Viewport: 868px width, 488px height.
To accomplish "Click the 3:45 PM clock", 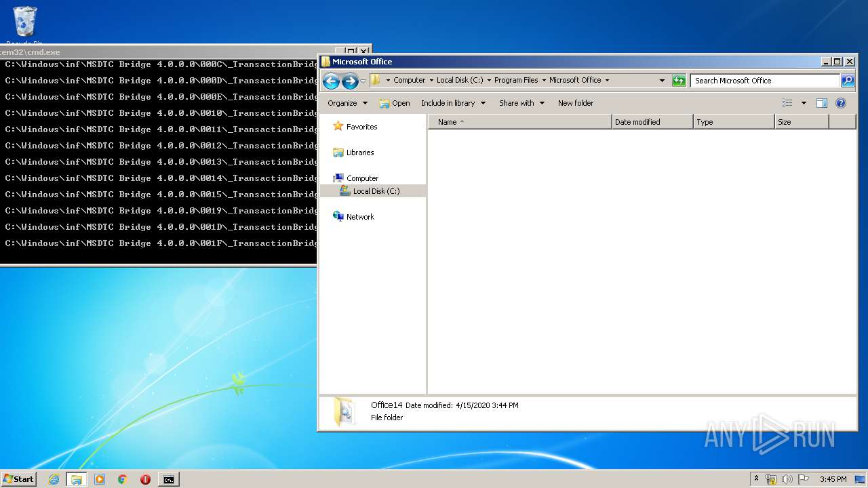I will tap(833, 479).
